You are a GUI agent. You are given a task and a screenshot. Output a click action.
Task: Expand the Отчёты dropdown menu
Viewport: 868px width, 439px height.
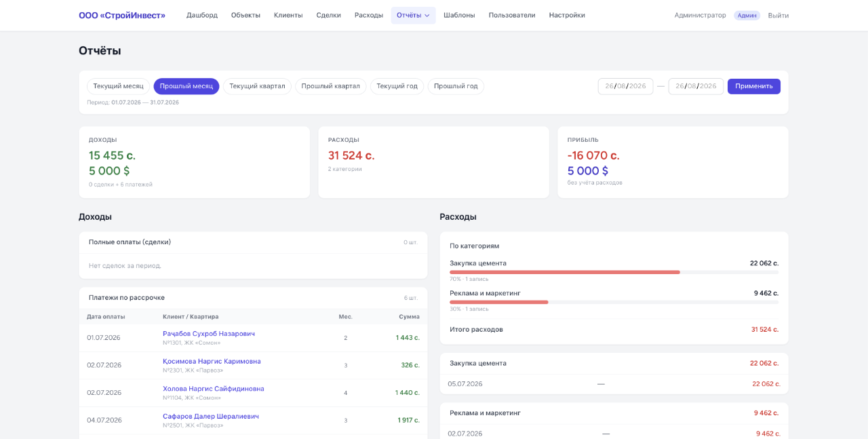413,15
